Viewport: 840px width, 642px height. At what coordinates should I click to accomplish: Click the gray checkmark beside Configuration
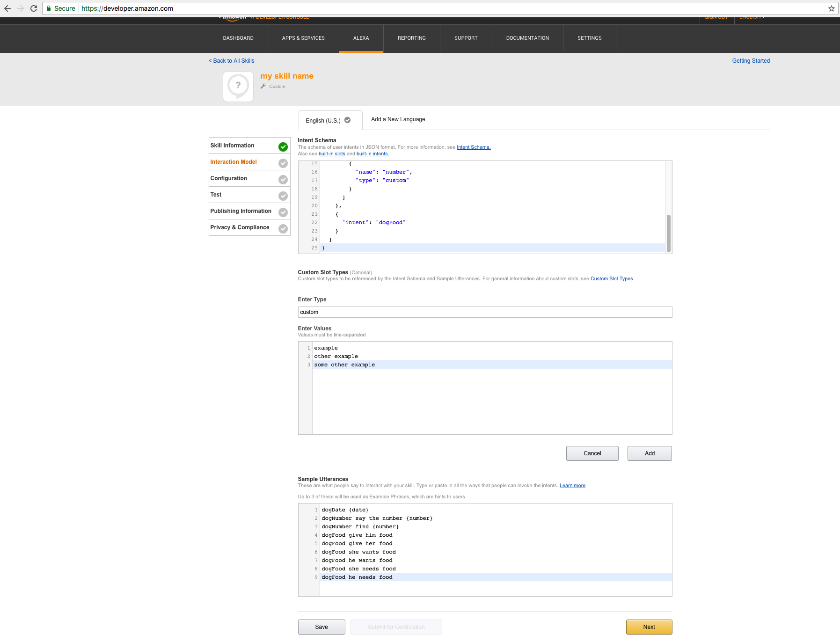click(x=283, y=179)
